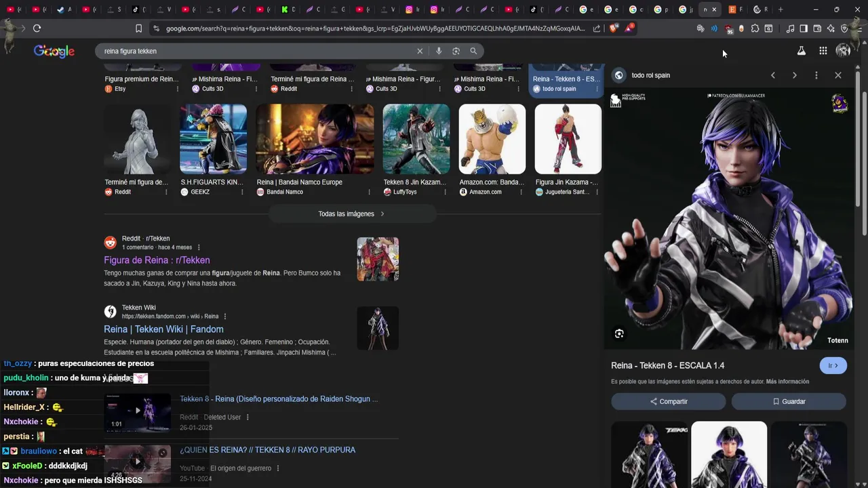Bookmark this page via the address bar icon
The image size is (868, 488).
(138, 28)
